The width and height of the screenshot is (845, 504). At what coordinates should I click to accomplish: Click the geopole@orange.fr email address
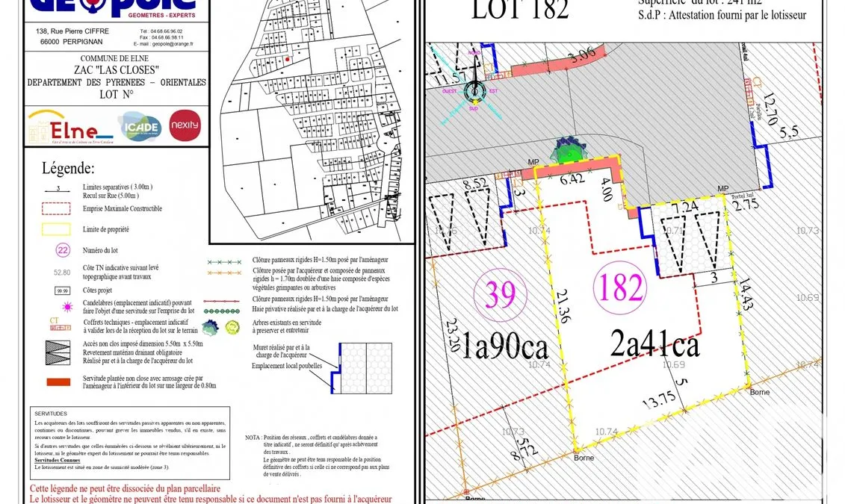(172, 44)
